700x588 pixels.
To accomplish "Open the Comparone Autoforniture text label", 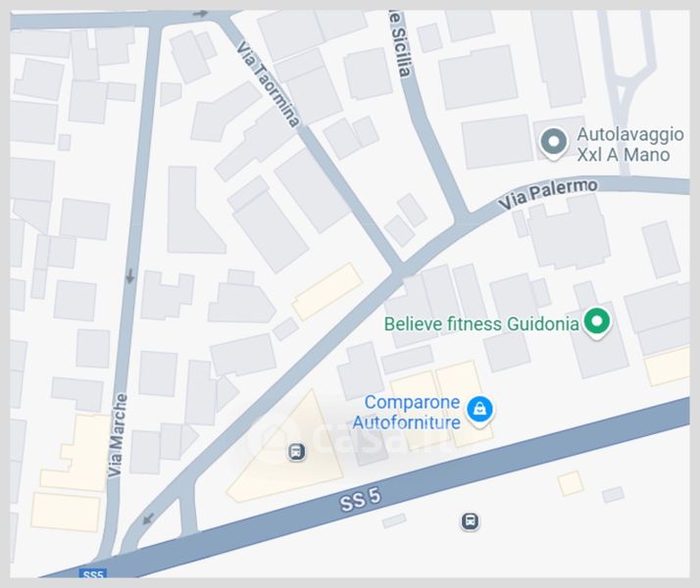I will coord(407,413).
